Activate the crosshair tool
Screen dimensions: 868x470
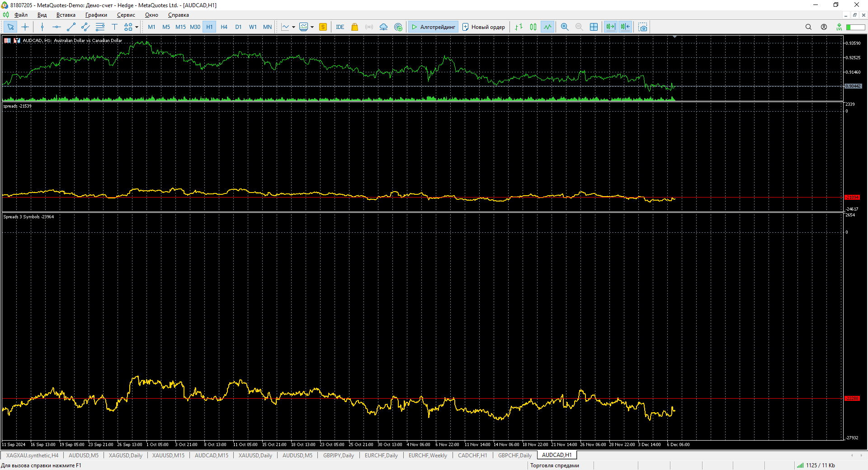tap(25, 27)
